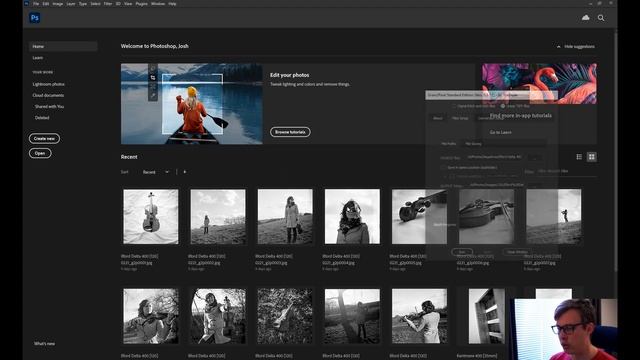
Task: Click the Create new button
Action: pos(44,139)
